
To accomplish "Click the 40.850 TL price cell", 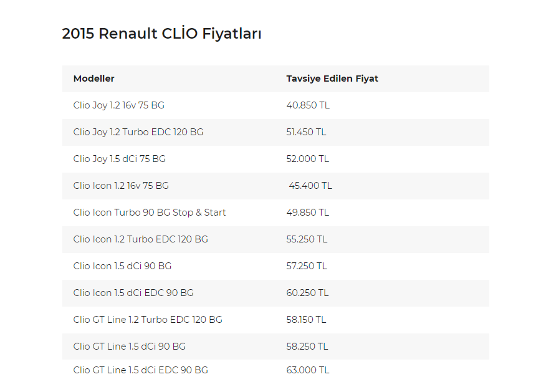I will point(308,105).
